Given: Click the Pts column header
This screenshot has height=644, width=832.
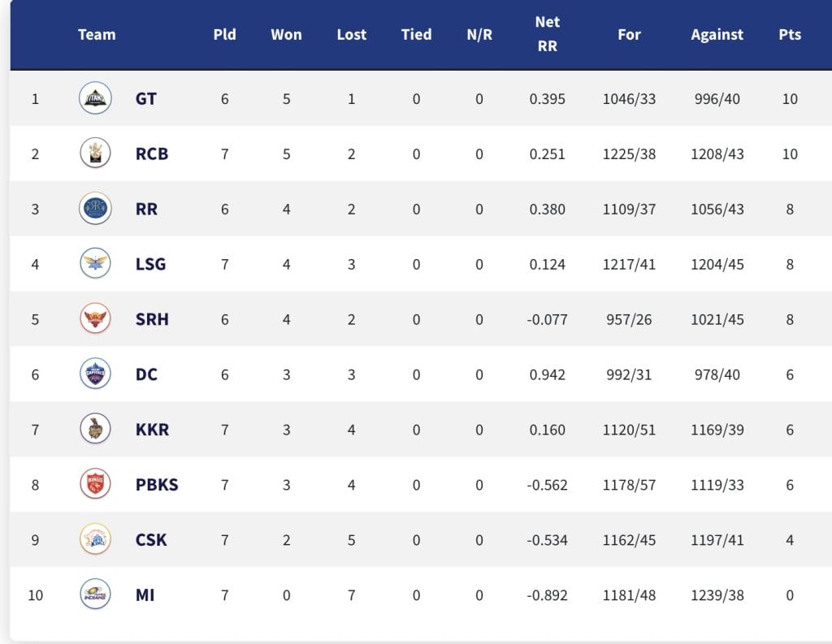Looking at the screenshot, I should tap(790, 35).
